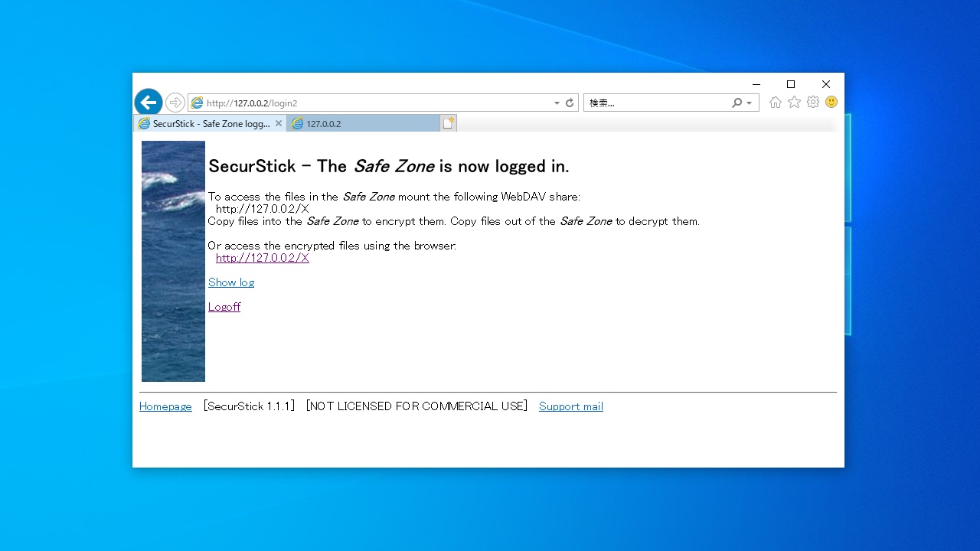Open the Tools gear icon
This screenshot has width=980, height=551.
pos(813,103)
